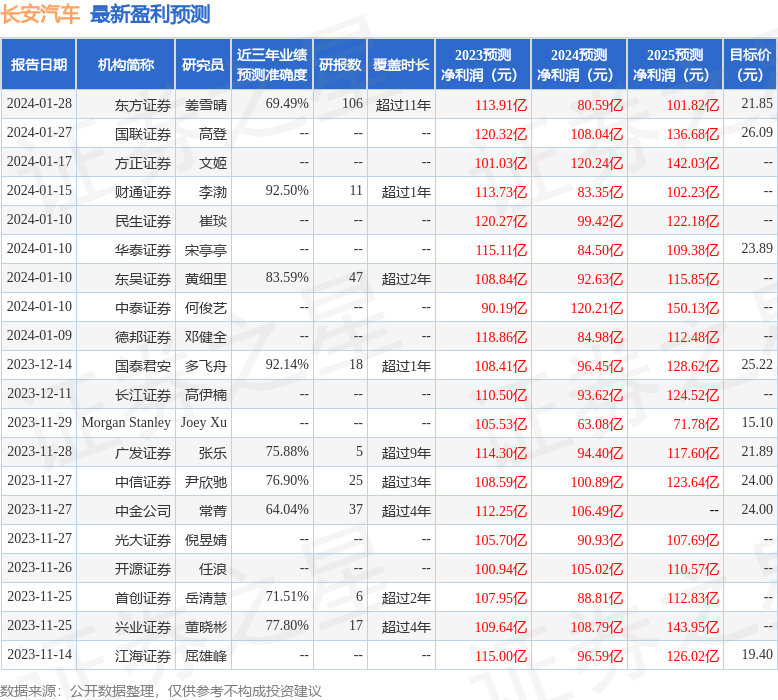This screenshot has height=700, width=778.
Task: Click the report count 106
Action: pos(352,104)
